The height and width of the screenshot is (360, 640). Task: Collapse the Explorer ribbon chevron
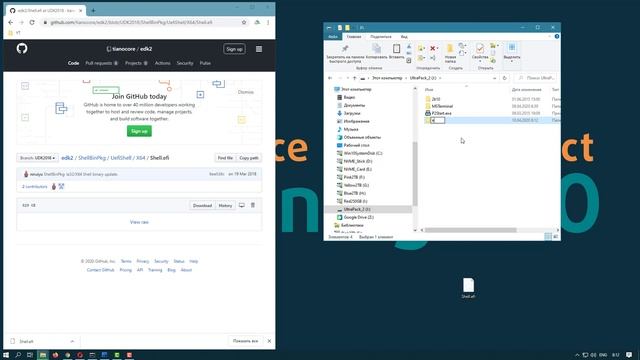click(x=550, y=37)
